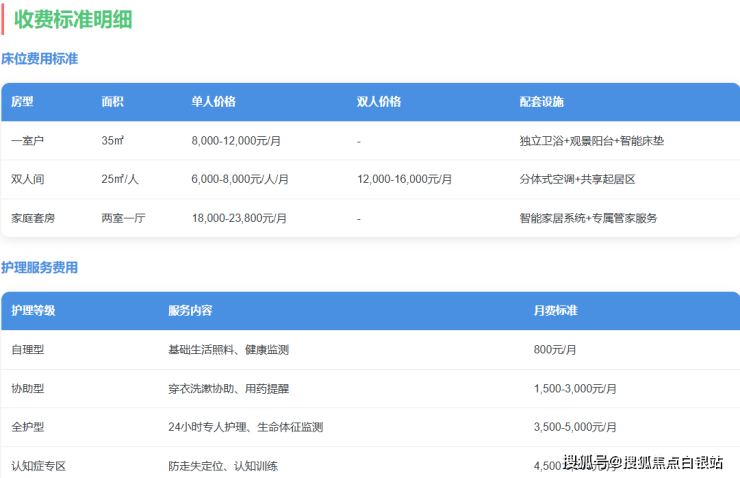
Task: Click the 配套设施 column header
Action: click(541, 102)
